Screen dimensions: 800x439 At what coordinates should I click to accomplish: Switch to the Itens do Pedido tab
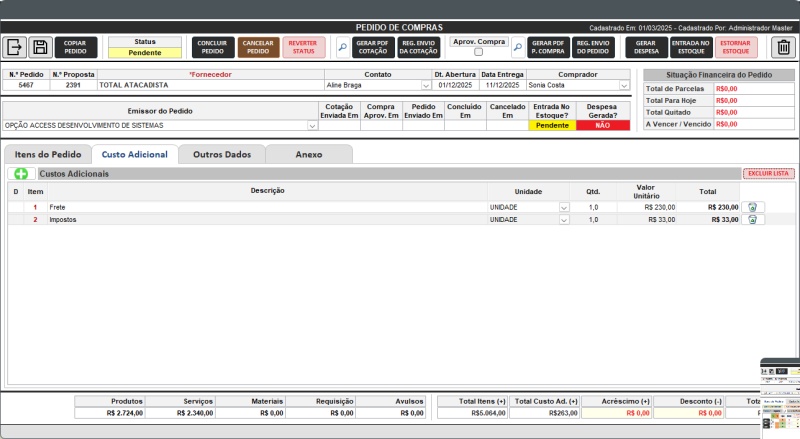pos(48,155)
